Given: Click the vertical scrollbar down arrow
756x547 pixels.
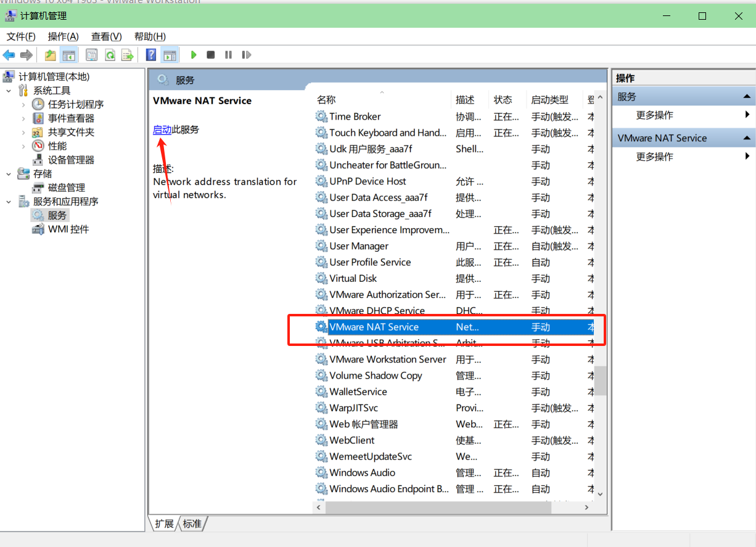Looking at the screenshot, I should [x=601, y=495].
